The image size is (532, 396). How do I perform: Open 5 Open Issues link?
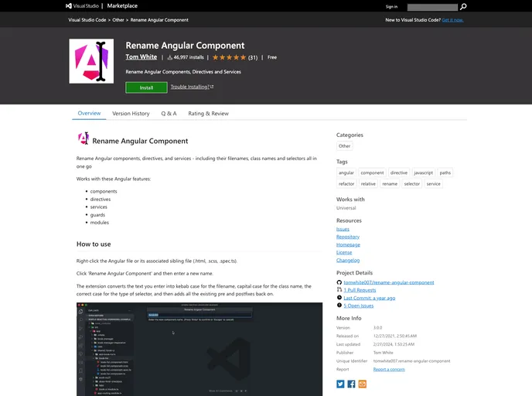tap(358, 306)
